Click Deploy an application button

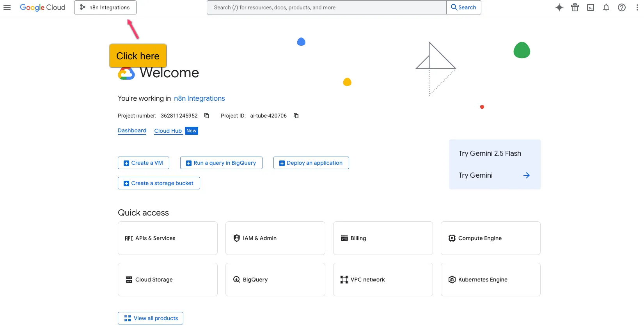[311, 163]
